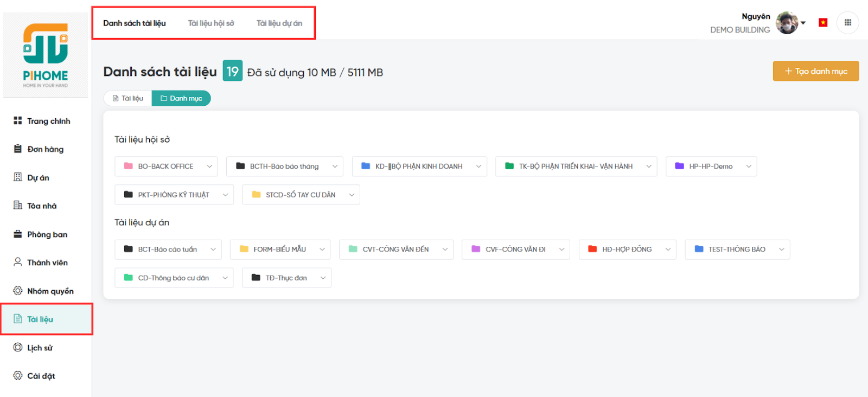Expand STCD-SỔ TAY CƯ DÂN dropdown
Screen dimensions: 868x397
[x=352, y=195]
